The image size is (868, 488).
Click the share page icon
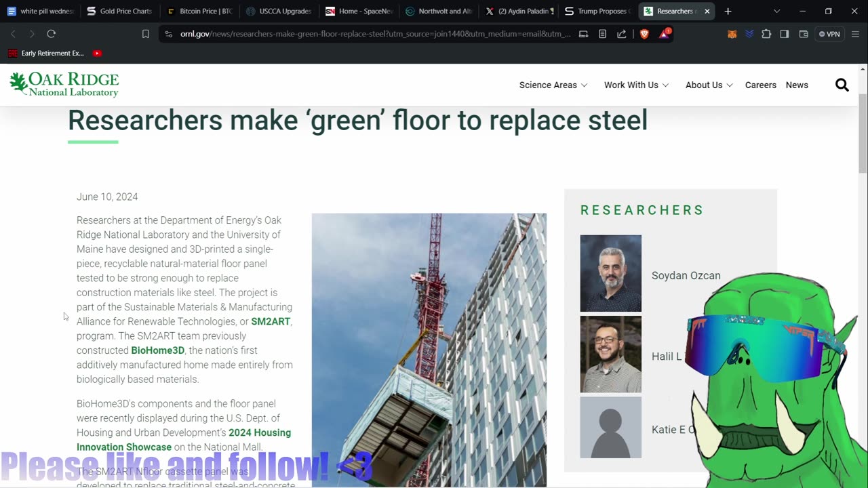click(x=621, y=34)
